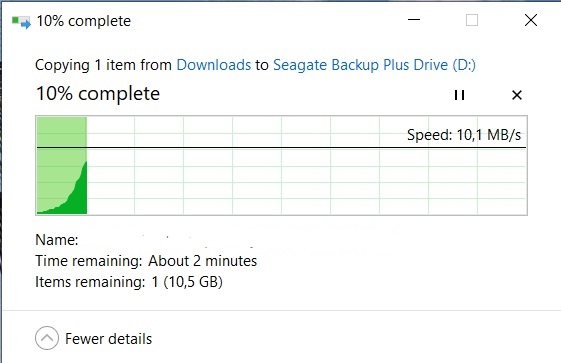The image size is (561, 363).
Task: Click the black horizontal speed indicator line
Action: coord(281,147)
